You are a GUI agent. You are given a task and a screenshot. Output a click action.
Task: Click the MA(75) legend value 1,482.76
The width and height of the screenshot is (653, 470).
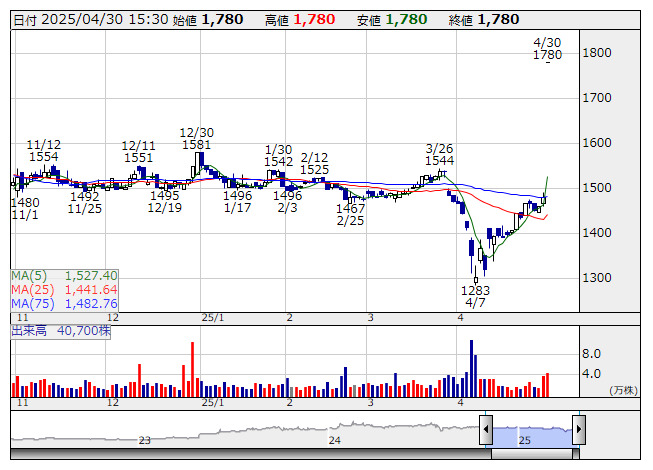coord(91,304)
